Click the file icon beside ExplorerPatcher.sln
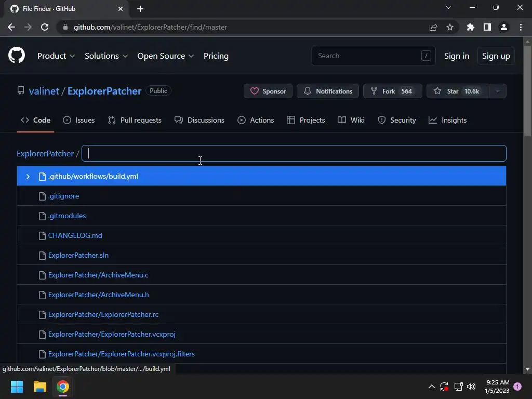 pyautogui.click(x=42, y=255)
